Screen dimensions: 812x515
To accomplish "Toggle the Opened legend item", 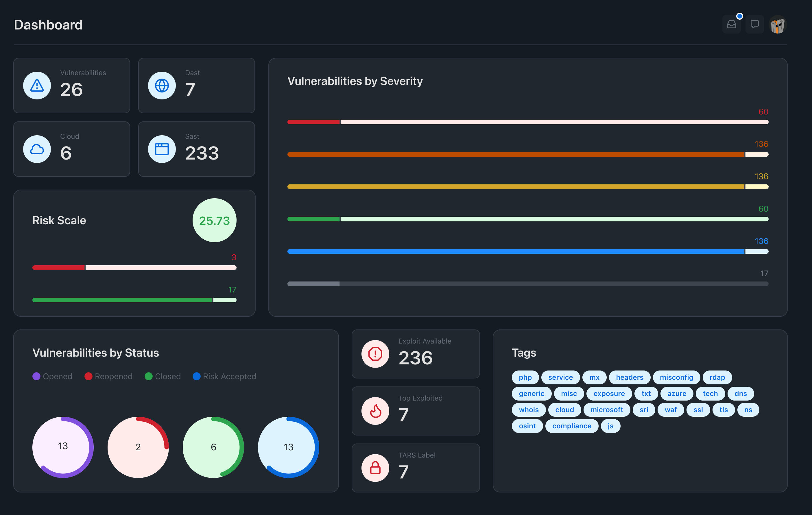I will pos(52,376).
